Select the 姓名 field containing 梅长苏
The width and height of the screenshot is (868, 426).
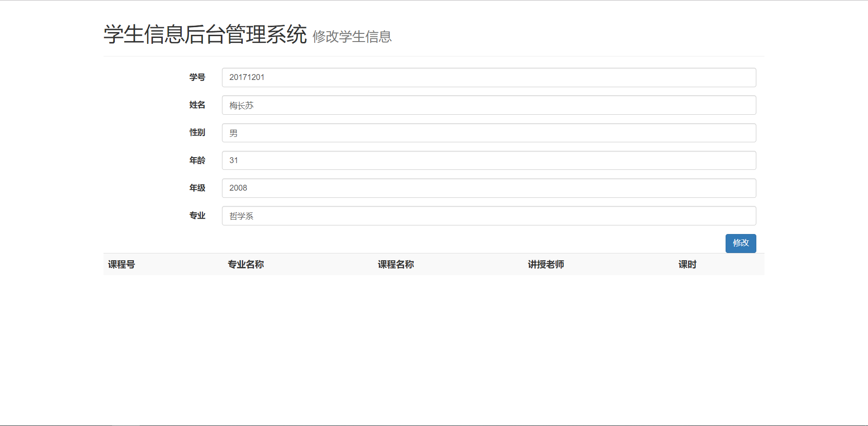[x=488, y=105]
